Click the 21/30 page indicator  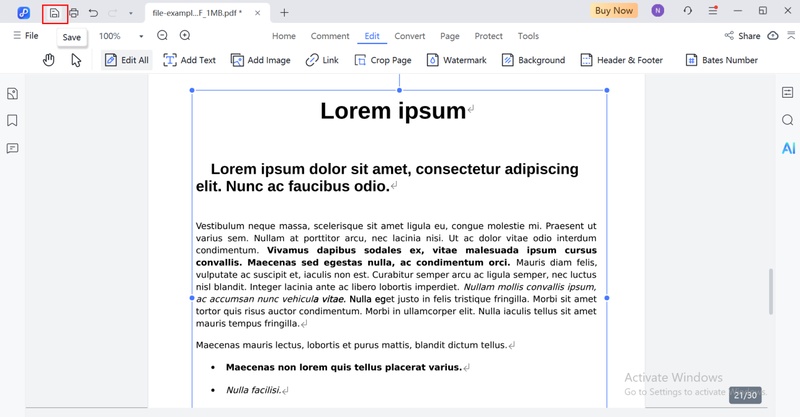tap(745, 395)
